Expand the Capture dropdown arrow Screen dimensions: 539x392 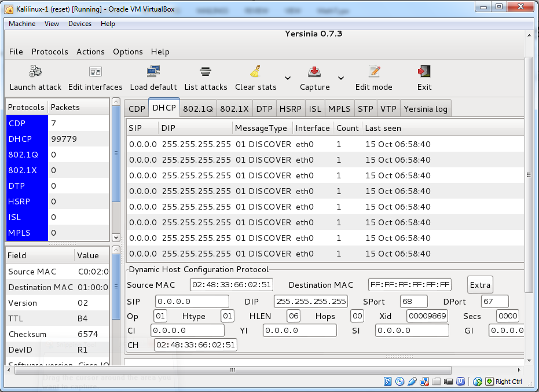pyautogui.click(x=340, y=78)
